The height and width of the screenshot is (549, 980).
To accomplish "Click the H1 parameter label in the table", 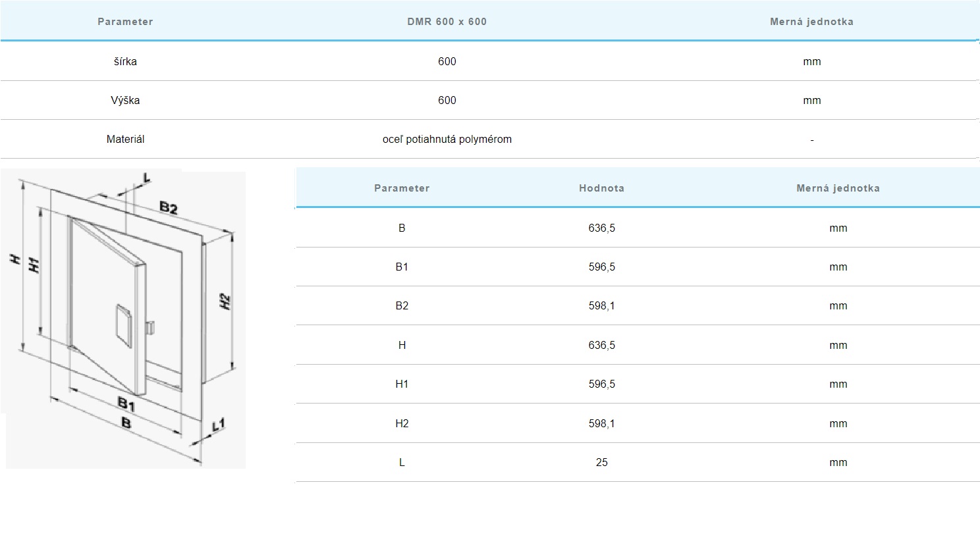I will [402, 384].
